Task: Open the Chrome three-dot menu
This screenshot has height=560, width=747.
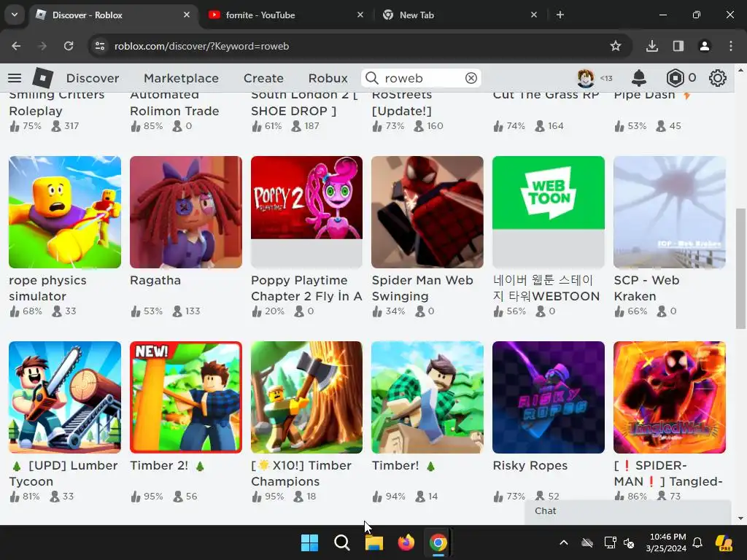Action: (730, 46)
